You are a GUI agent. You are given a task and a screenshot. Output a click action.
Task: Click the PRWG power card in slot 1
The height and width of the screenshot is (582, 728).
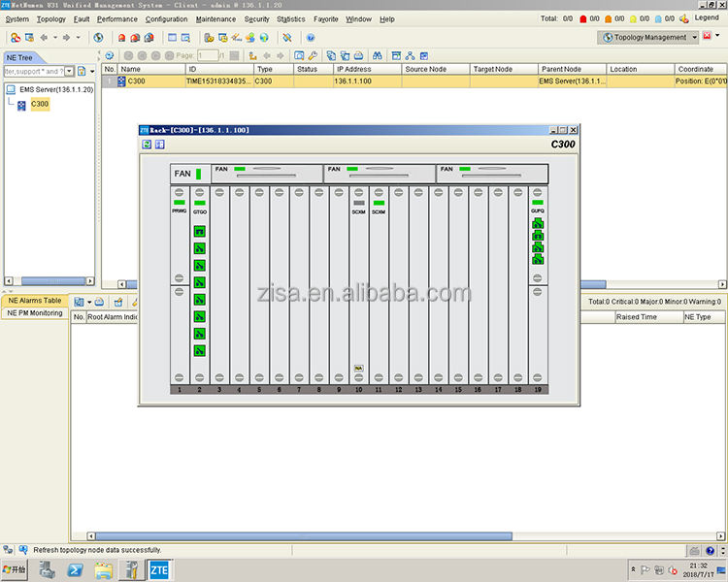tap(180, 210)
